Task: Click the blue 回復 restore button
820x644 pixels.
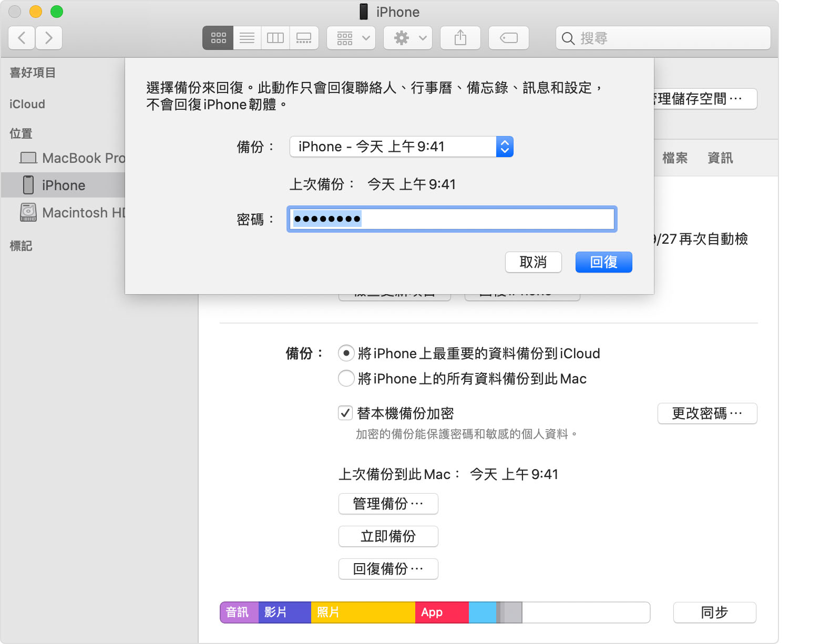Action: tap(604, 262)
